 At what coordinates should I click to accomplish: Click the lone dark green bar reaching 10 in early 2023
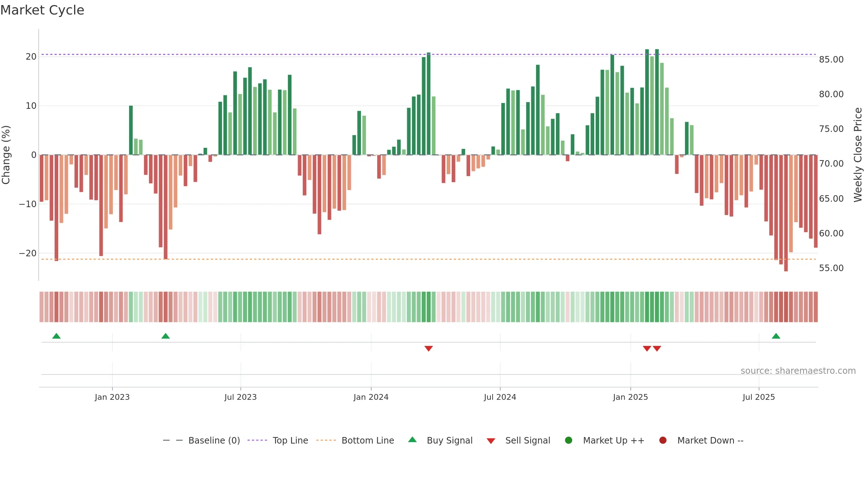(x=131, y=130)
